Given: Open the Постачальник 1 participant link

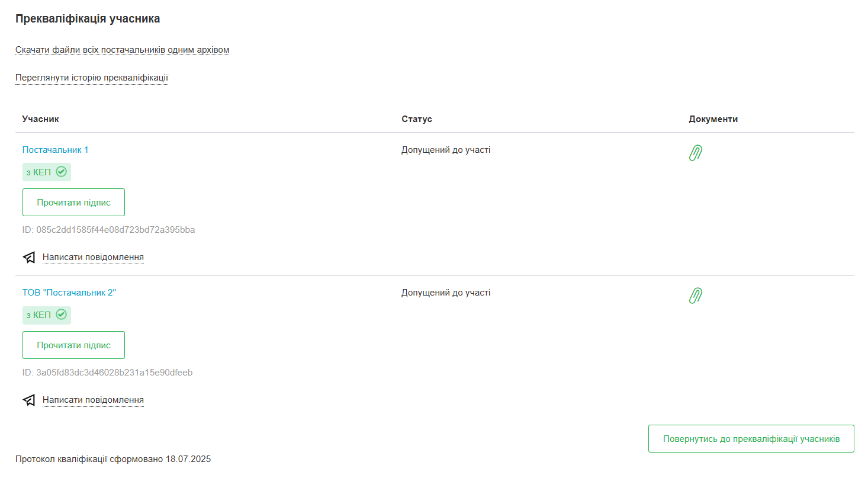Looking at the screenshot, I should tap(56, 150).
